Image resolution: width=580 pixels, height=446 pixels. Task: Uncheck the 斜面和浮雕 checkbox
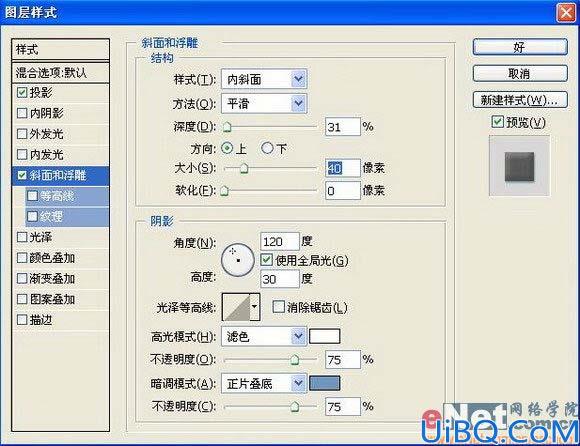coord(22,175)
